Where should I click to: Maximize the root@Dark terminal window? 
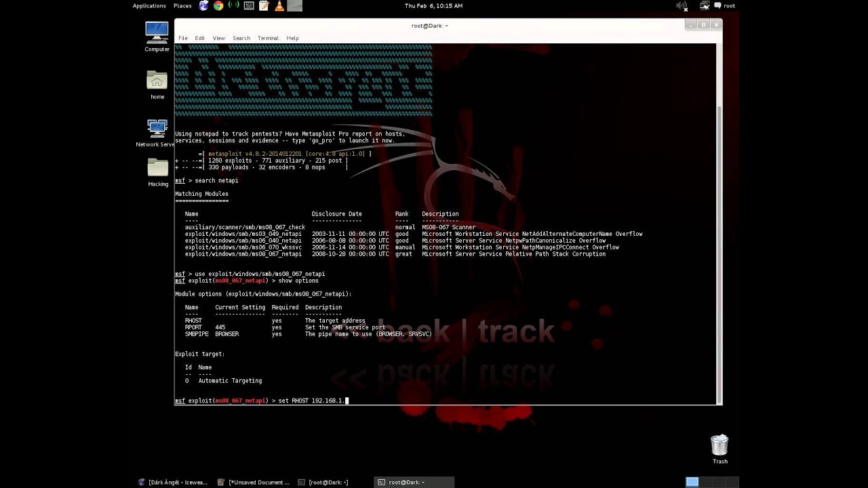tap(703, 25)
